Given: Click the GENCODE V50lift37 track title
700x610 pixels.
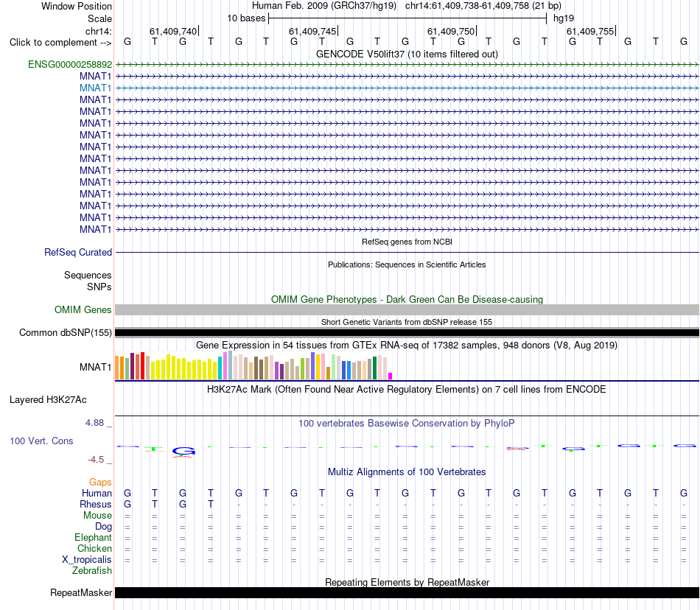Looking at the screenshot, I should tap(407, 54).
